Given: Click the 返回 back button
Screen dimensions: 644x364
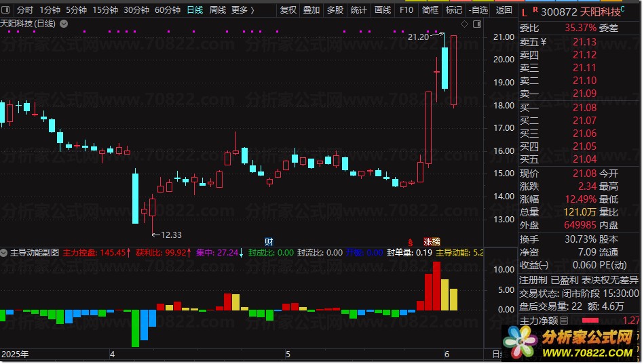Looking at the screenshot, I should tap(504, 10).
